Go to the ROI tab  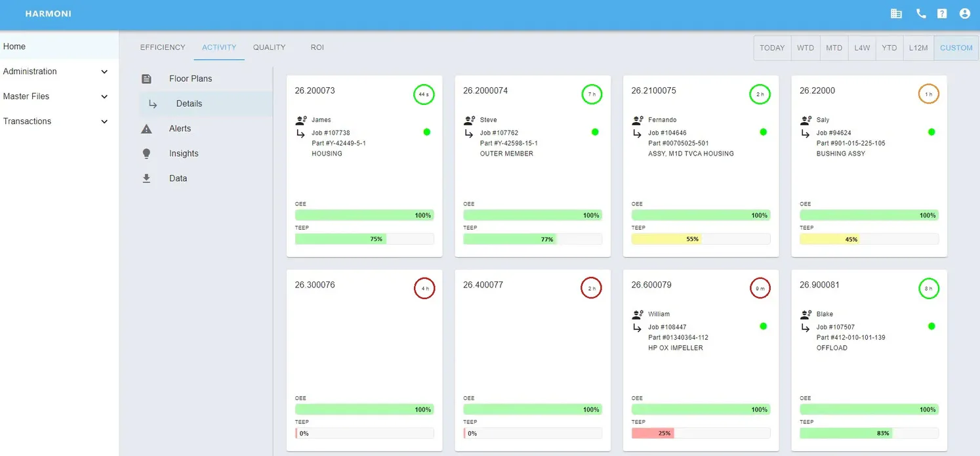[317, 47]
